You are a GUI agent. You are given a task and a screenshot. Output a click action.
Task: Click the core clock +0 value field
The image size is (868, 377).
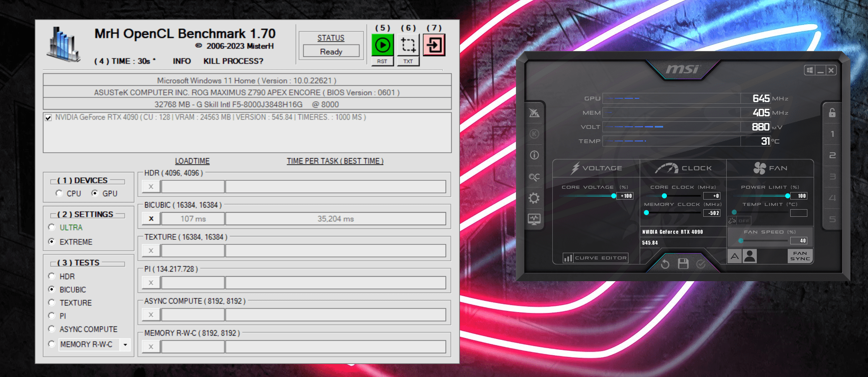pyautogui.click(x=712, y=196)
